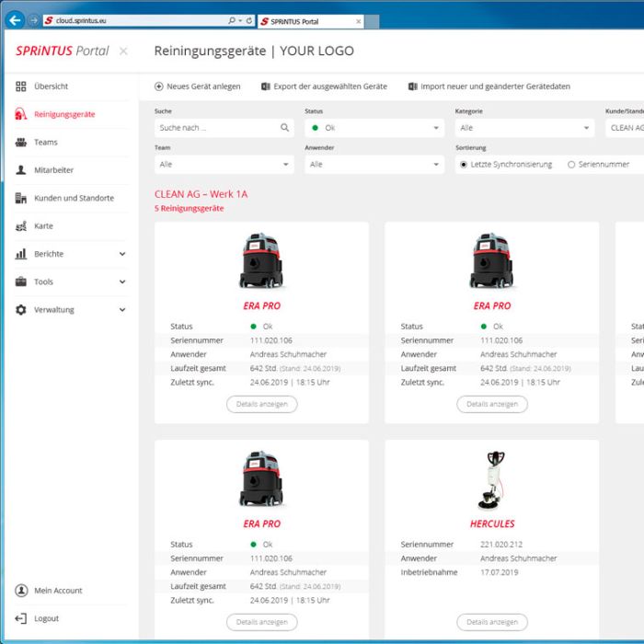
Task: Click the Tools briefcase icon
Action: (20, 282)
